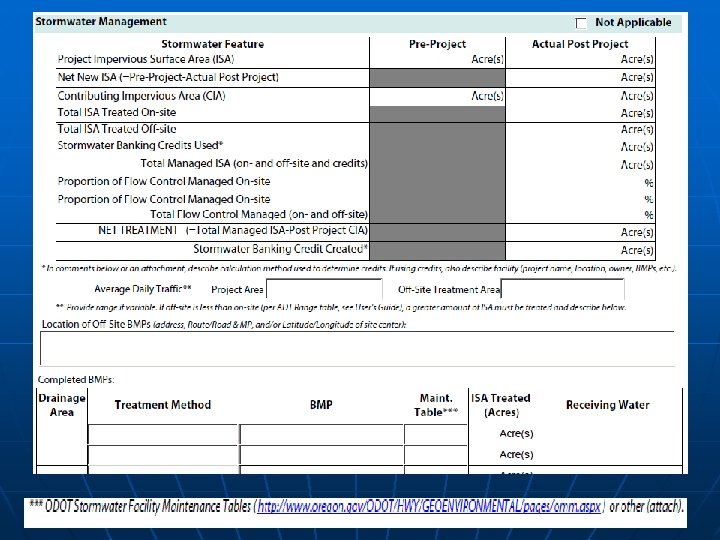Select the Stormwater Banking Credits Used label

[140, 146]
